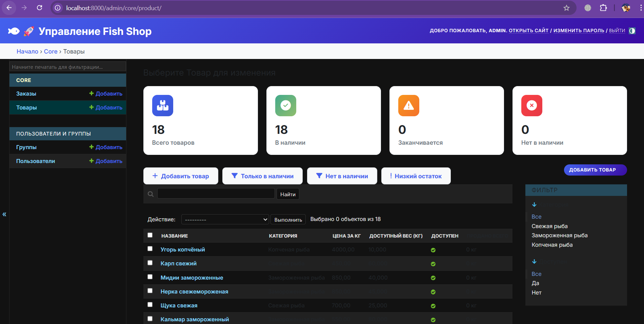Screen dimensions: 644x324
Task: Open Товары in the sidebar
Action: [26, 107]
